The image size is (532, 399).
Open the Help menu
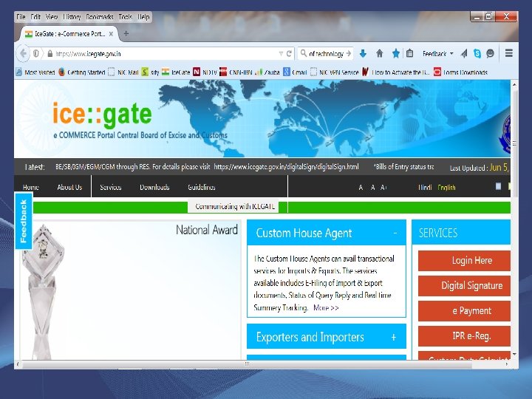point(143,16)
